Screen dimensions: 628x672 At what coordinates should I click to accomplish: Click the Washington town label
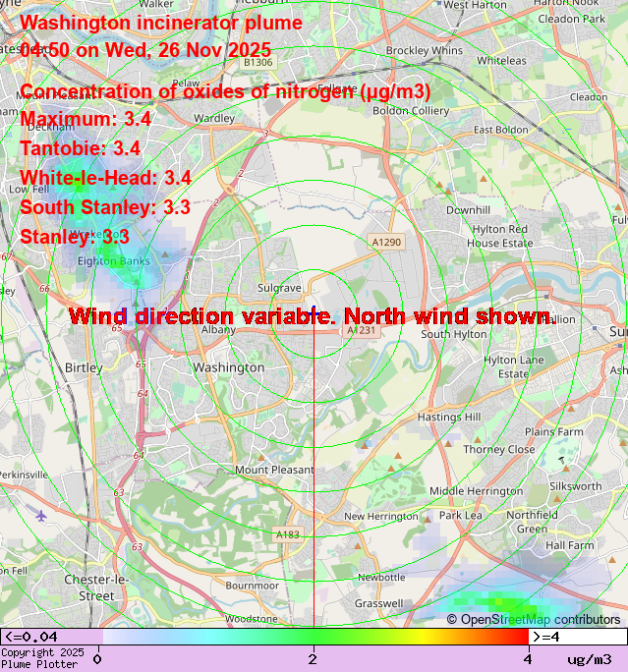pyautogui.click(x=228, y=367)
